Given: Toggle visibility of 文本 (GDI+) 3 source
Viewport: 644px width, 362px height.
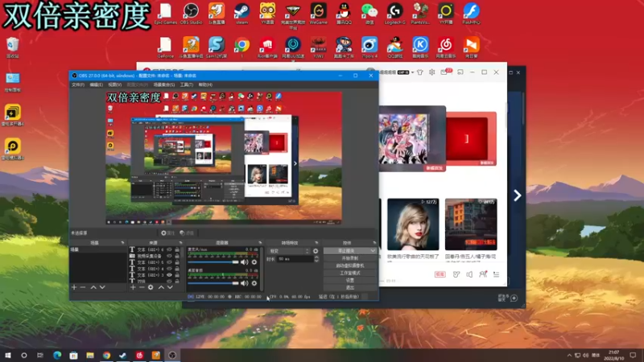Looking at the screenshot, I should point(169,275).
